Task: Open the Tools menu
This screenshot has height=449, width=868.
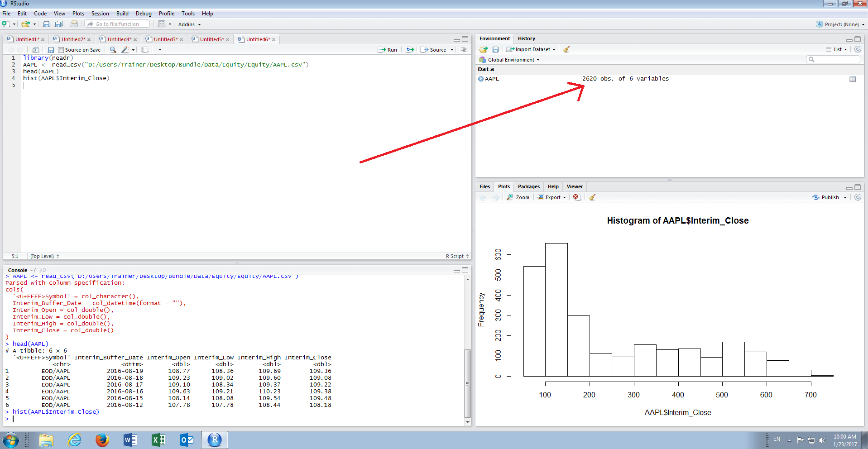Action: 188,14
